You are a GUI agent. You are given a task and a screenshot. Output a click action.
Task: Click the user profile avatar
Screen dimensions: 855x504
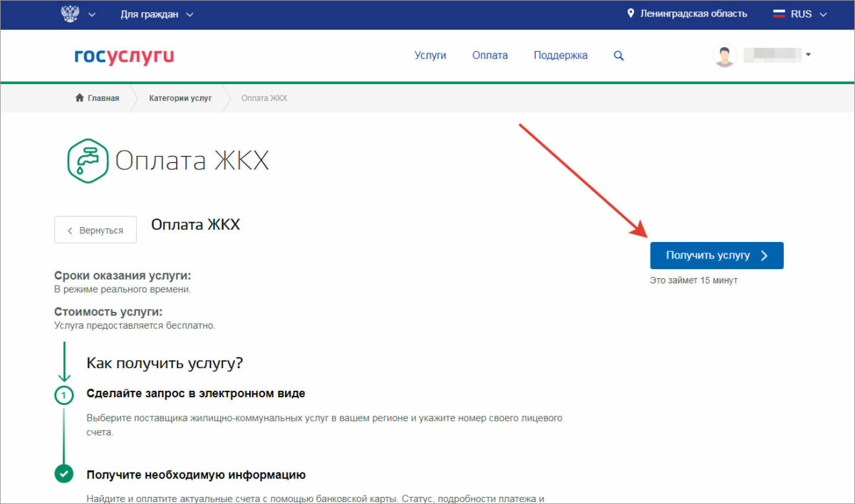(x=725, y=56)
